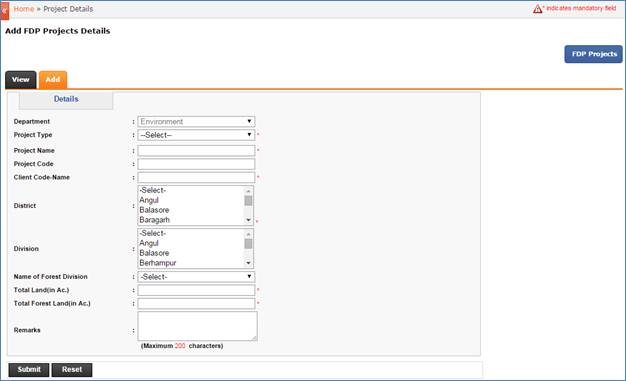Click inside the Remarks text area
Viewport: 626px width, 381px height.
coord(198,326)
